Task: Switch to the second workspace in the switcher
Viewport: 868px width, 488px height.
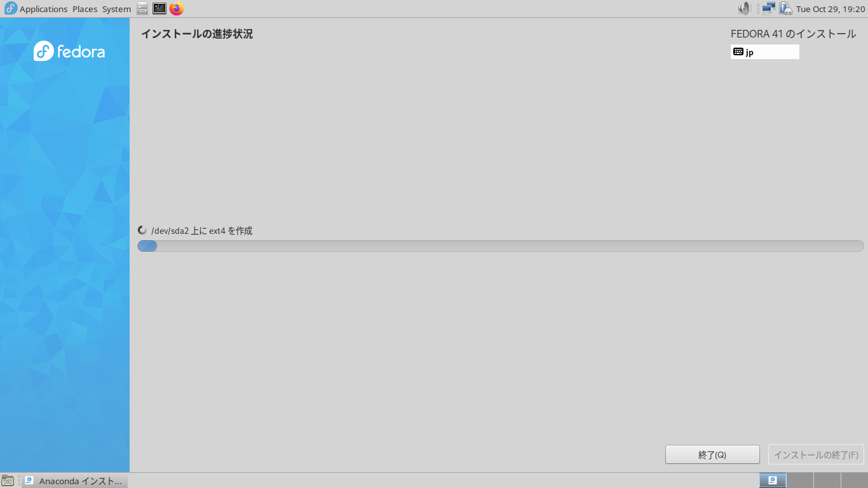Action: pyautogui.click(x=800, y=480)
